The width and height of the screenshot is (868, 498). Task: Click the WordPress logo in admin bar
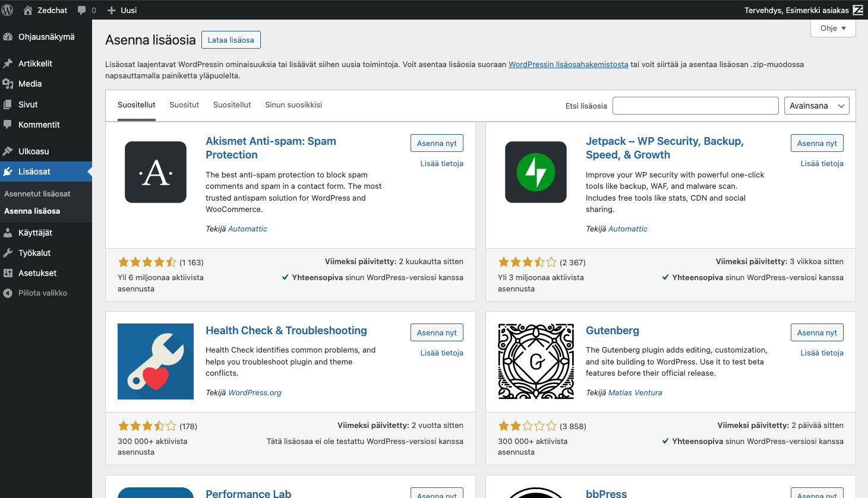click(x=8, y=10)
